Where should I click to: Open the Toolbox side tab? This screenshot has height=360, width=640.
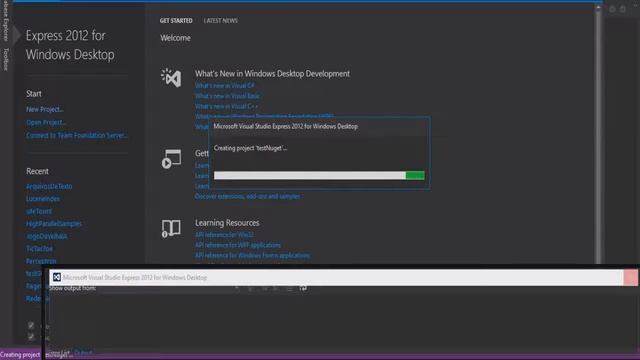click(x=6, y=59)
